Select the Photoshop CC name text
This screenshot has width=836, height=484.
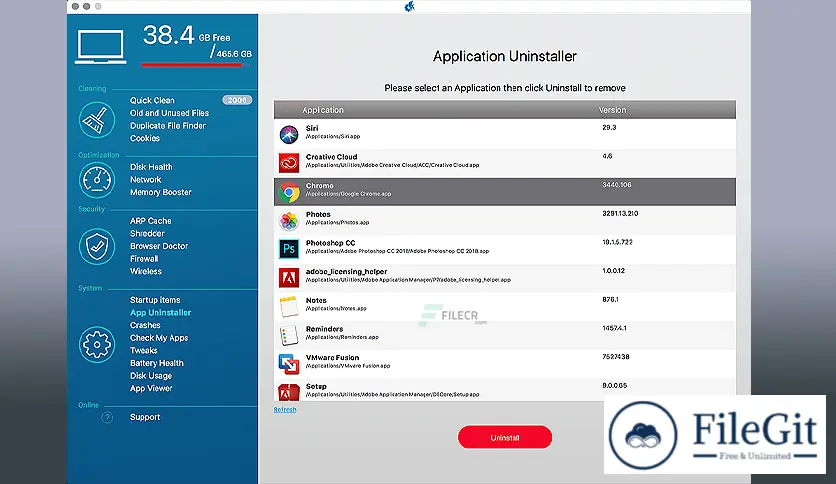click(x=331, y=243)
